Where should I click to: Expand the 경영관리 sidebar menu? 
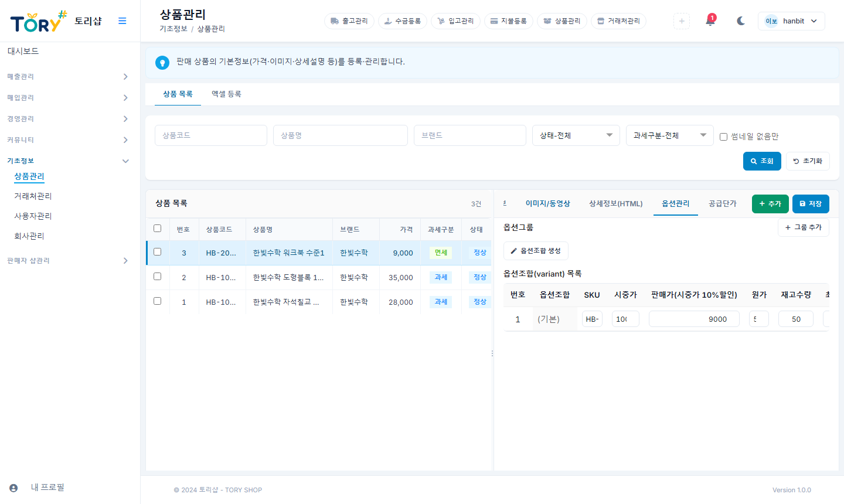tap(69, 119)
